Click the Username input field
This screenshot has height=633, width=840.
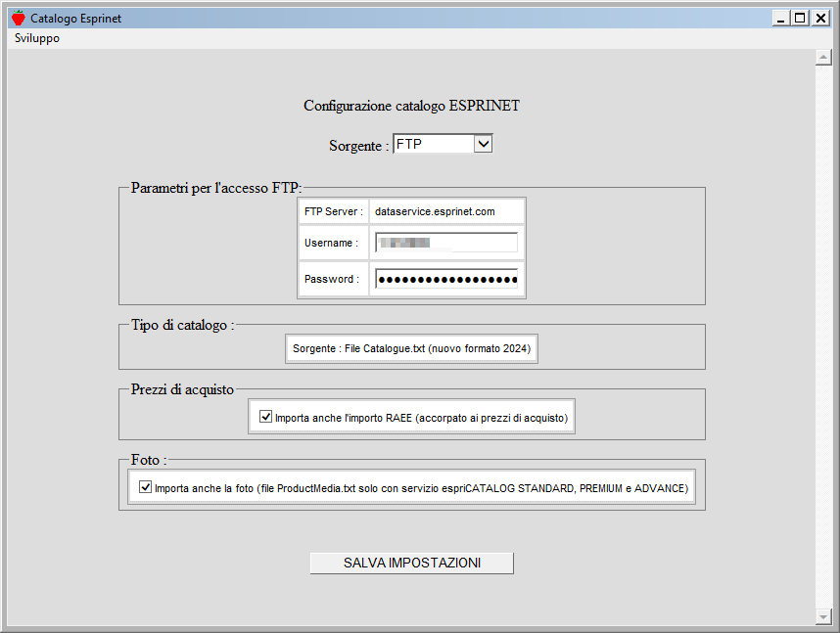[446, 243]
